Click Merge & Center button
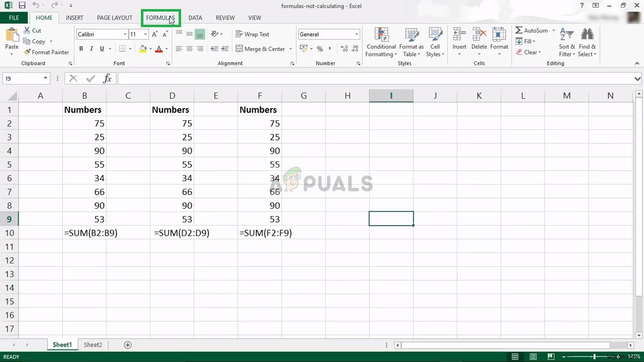Viewport: 644px width, 362px height. pos(260,49)
